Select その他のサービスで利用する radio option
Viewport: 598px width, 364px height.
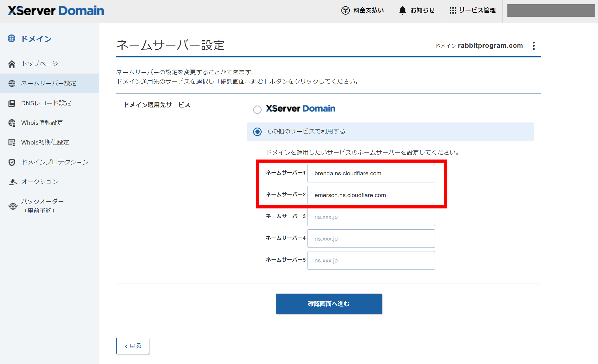tap(257, 132)
